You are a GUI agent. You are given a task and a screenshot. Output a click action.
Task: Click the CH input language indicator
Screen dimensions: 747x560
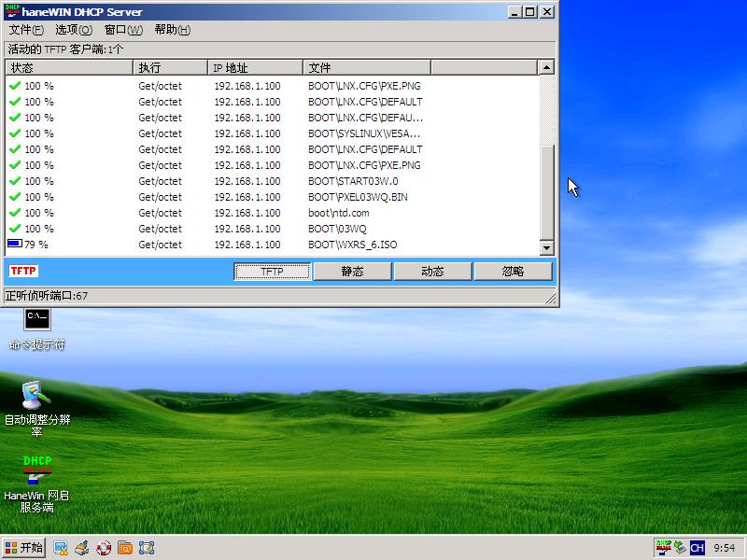point(697,548)
